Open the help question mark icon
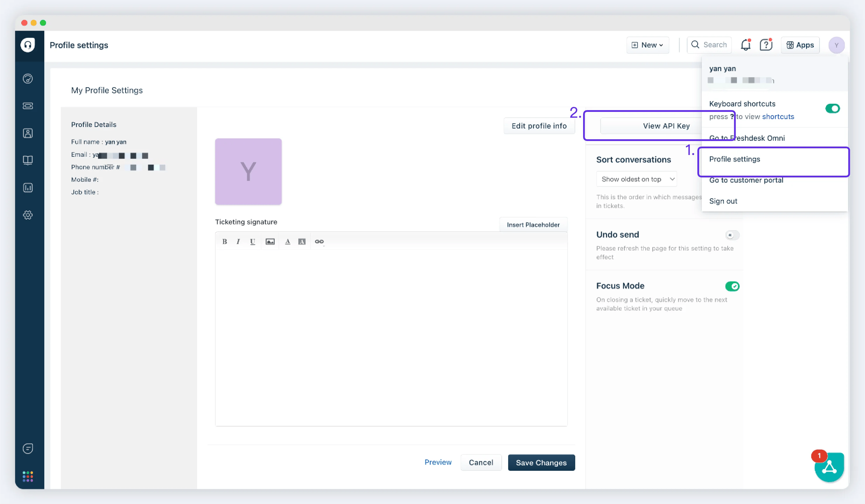Image resolution: width=865 pixels, height=504 pixels. click(766, 45)
